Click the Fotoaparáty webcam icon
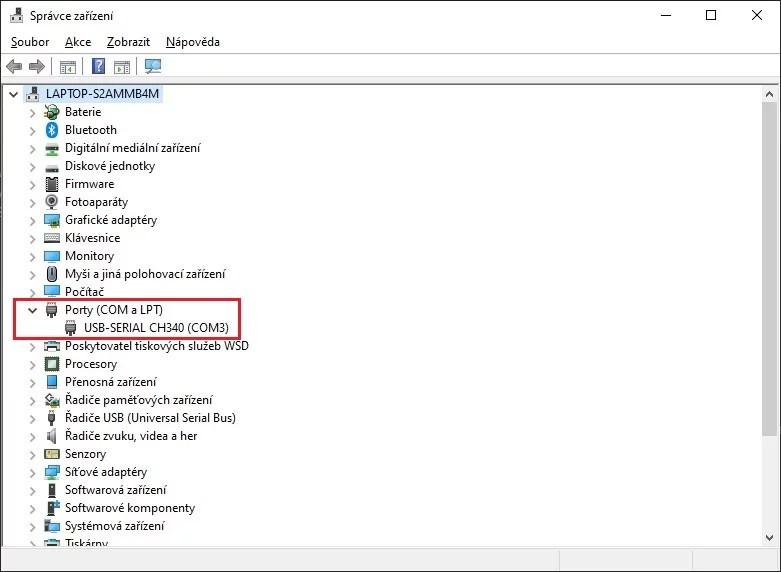Image resolution: width=781 pixels, height=572 pixels. (52, 202)
